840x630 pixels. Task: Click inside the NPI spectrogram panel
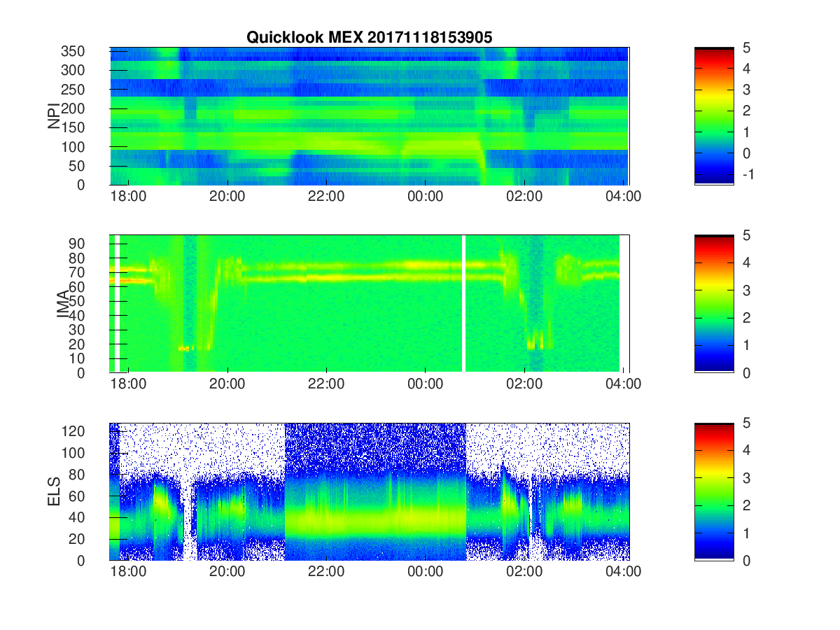click(x=370, y=116)
